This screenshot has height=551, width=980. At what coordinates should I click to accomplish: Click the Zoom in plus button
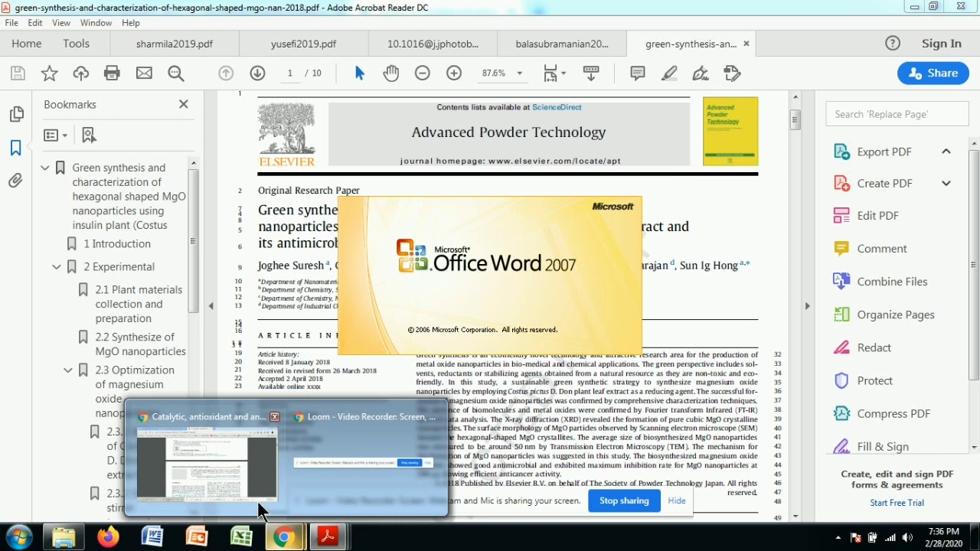click(454, 73)
